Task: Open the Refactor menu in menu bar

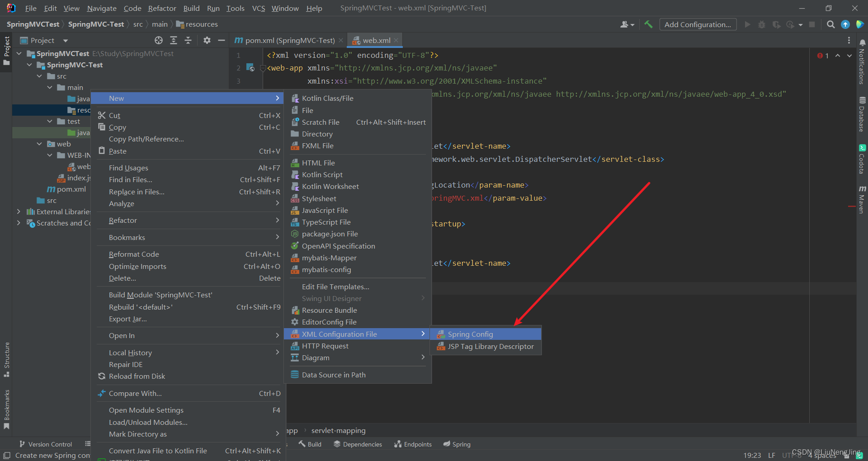Action: [162, 8]
